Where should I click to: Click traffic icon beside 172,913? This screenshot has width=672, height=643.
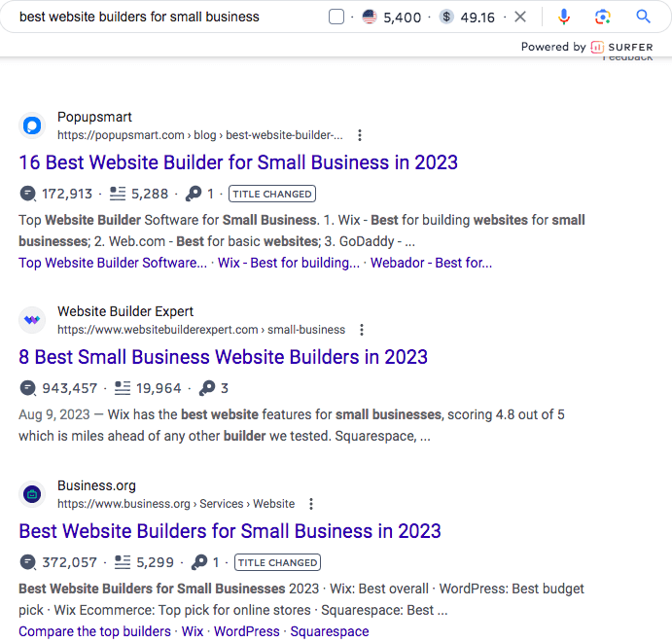tap(28, 194)
